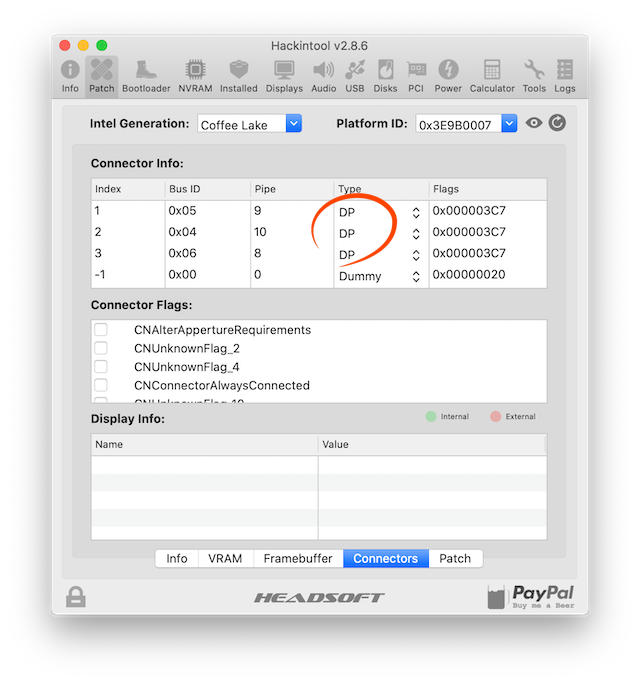Change type of the Dummy connector
Image resolution: width=640 pixels, height=683 pixels.
pos(416,277)
